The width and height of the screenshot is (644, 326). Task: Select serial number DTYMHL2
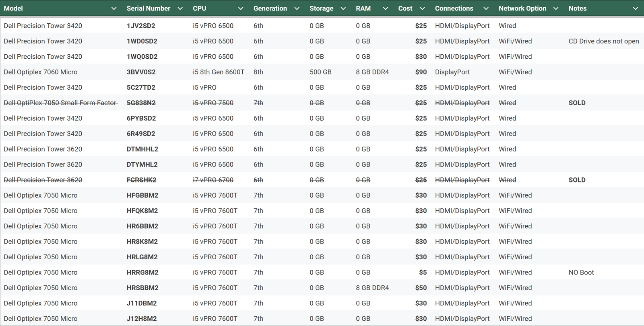(x=142, y=164)
